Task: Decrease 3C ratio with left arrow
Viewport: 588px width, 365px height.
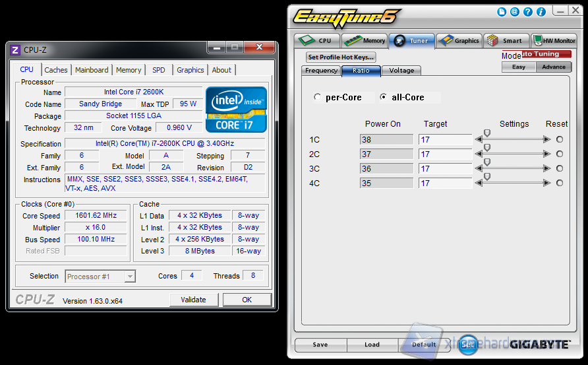Action: (479, 168)
